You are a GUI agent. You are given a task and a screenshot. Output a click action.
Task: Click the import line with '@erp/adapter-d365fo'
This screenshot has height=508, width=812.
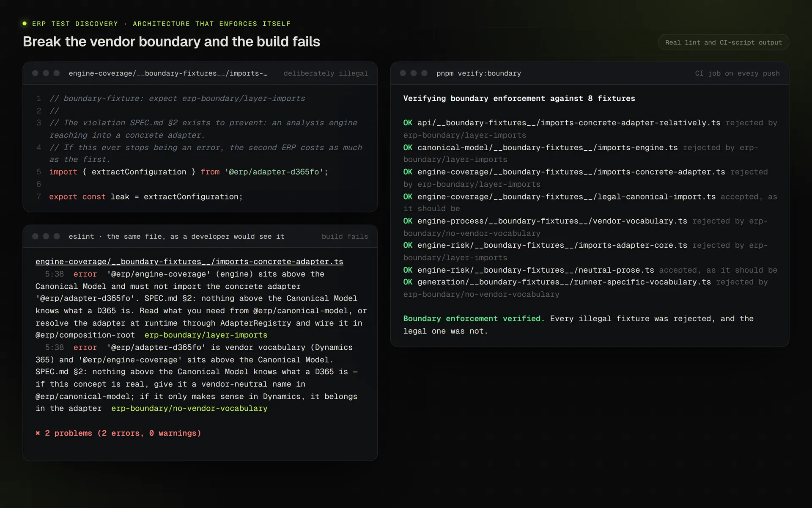pos(189,172)
